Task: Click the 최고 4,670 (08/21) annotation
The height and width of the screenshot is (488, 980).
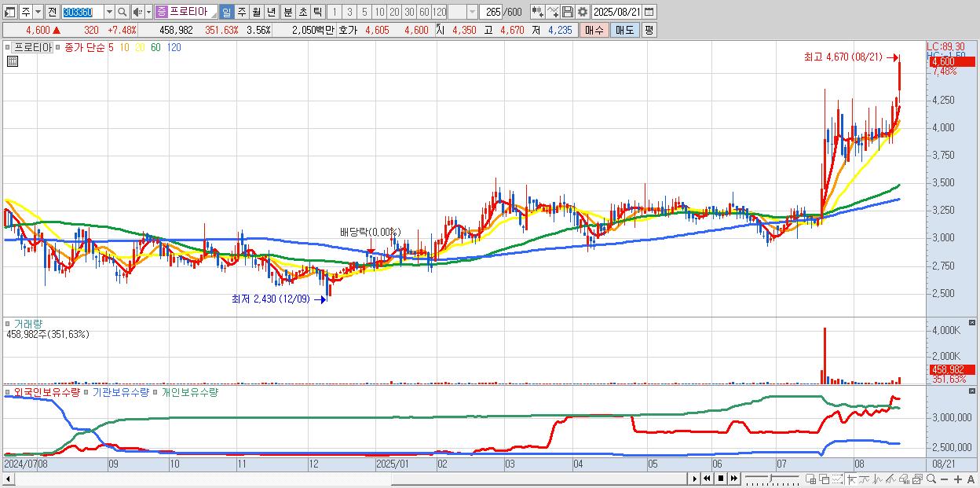Action: 843,57
